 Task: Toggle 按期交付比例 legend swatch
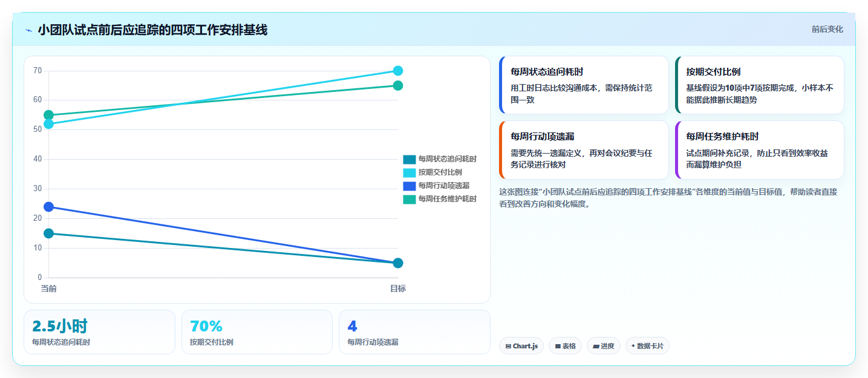click(410, 172)
